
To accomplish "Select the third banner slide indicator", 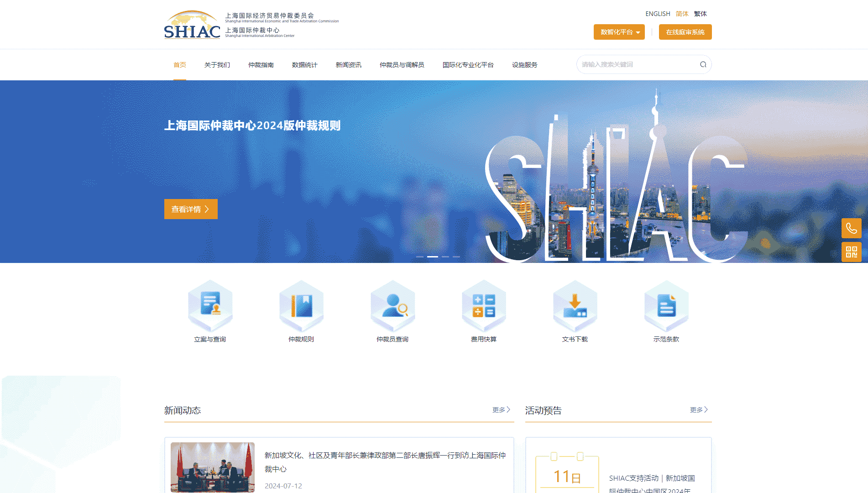I will tap(445, 257).
